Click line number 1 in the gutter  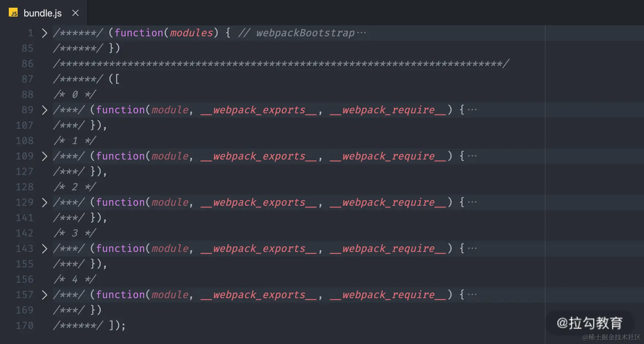pyautogui.click(x=30, y=33)
